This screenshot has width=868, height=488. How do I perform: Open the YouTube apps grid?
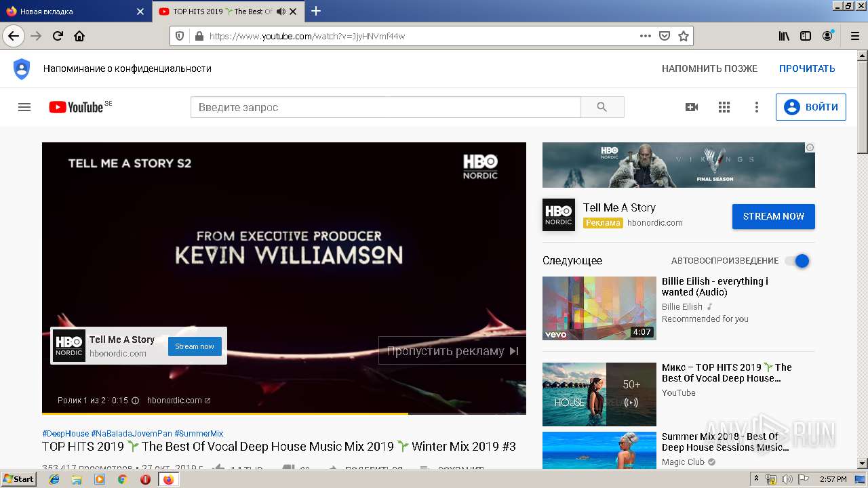pyautogui.click(x=724, y=107)
